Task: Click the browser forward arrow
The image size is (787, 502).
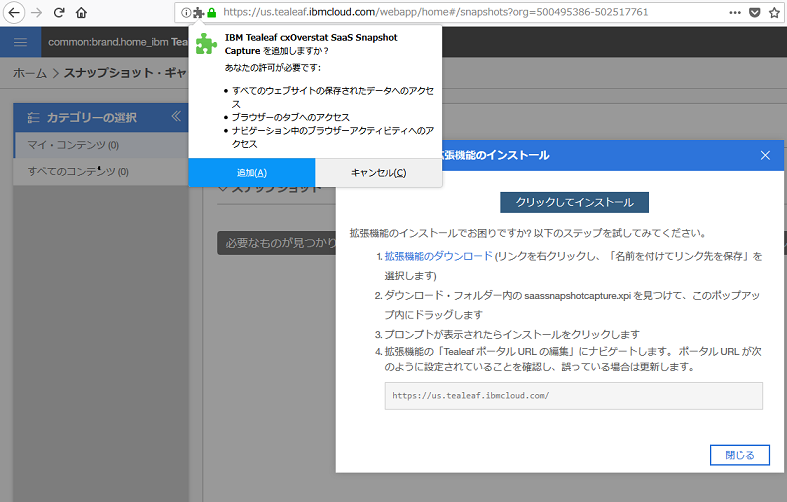Action: pyautogui.click(x=36, y=13)
